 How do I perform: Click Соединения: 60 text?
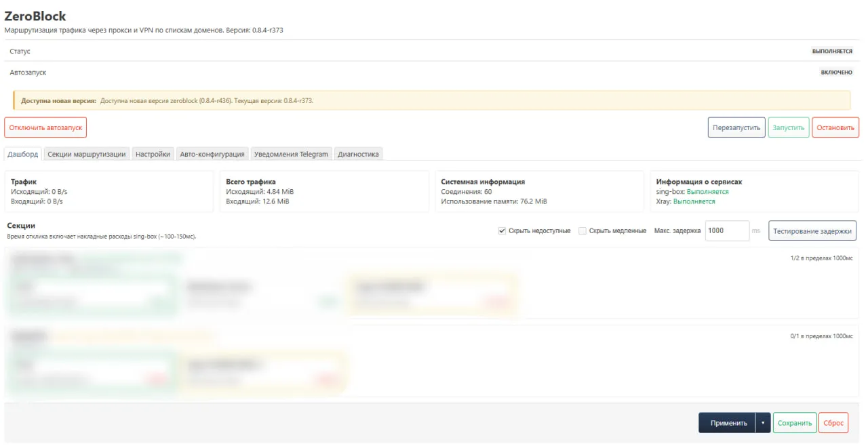(466, 192)
